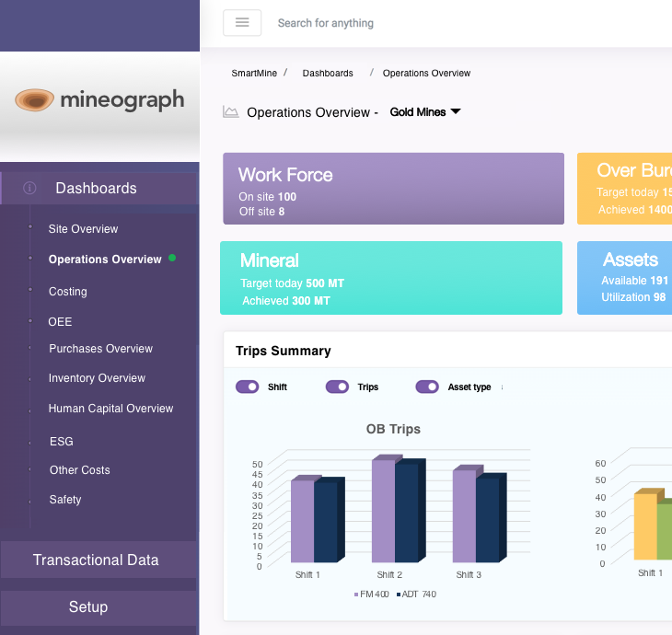Toggle the Shift switch off
The width and height of the screenshot is (672, 635).
[248, 387]
